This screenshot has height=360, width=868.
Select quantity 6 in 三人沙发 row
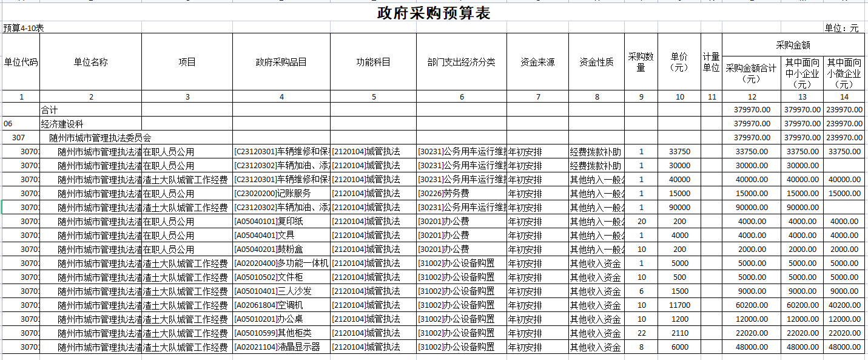point(641,291)
